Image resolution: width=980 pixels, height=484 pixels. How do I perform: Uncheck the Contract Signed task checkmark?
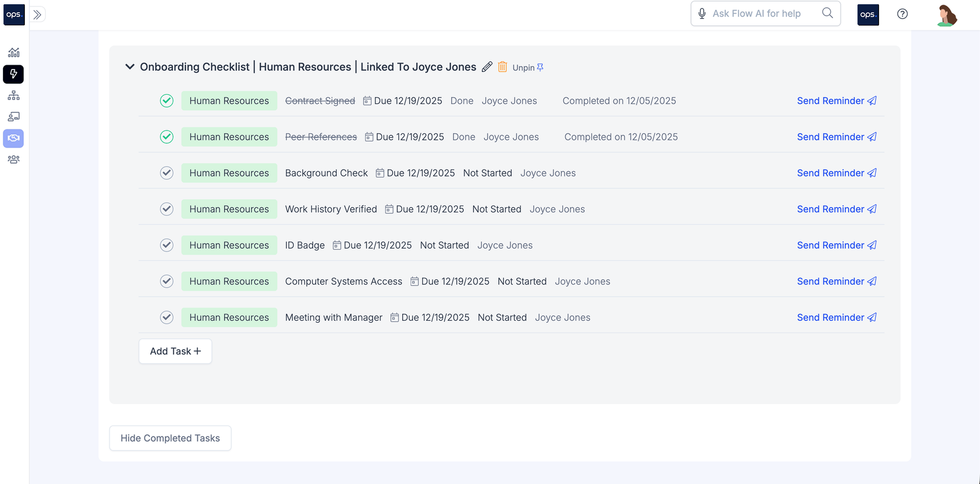click(167, 101)
